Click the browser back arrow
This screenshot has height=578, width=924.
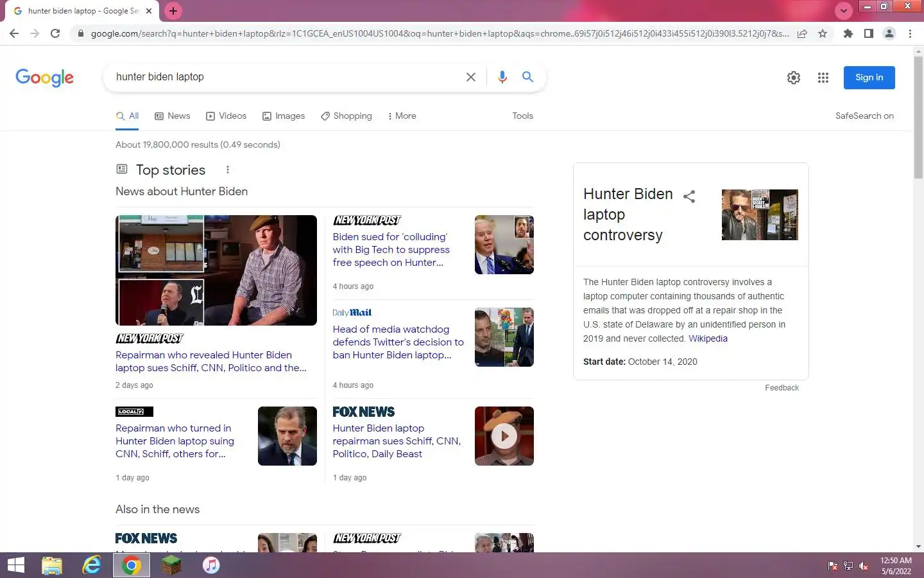pyautogui.click(x=14, y=33)
